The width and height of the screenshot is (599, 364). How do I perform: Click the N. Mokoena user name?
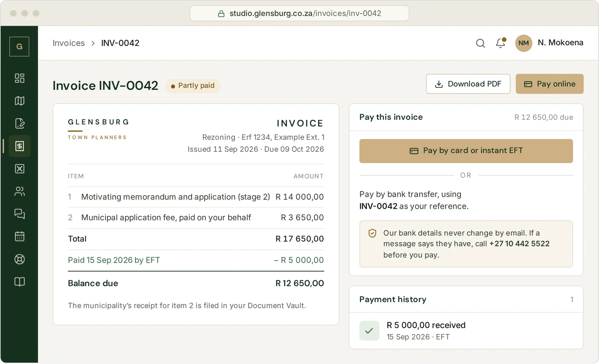560,43
